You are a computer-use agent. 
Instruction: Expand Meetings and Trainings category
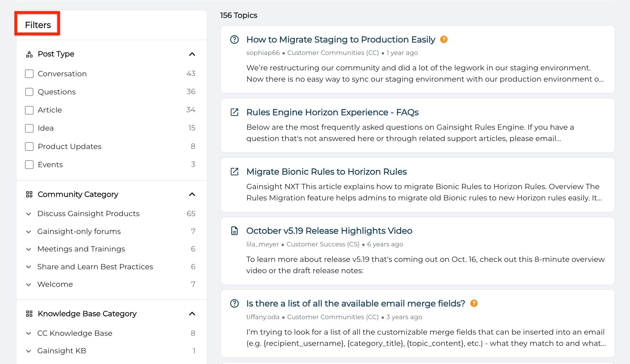click(x=29, y=249)
